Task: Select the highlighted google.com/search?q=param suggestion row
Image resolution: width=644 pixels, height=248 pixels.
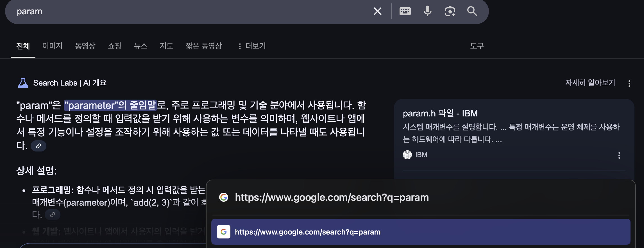Action: (x=421, y=232)
